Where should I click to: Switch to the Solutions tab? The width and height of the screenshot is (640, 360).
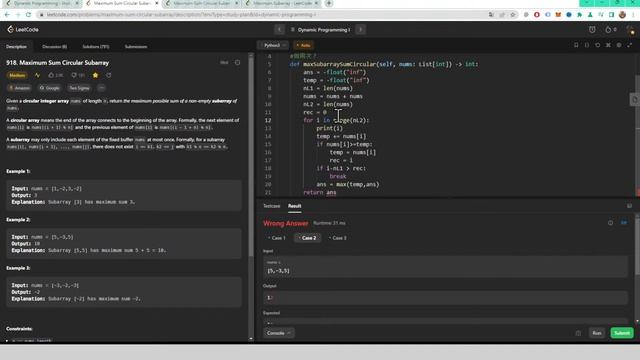[96, 47]
